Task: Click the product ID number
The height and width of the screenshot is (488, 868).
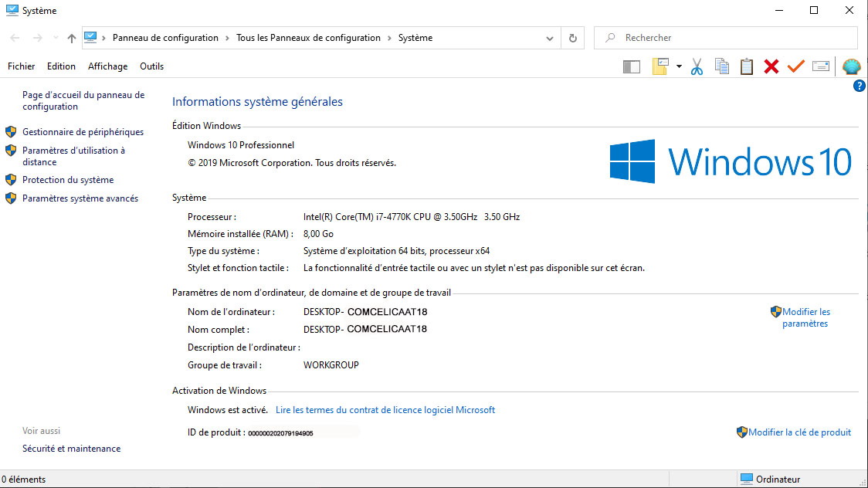Action: click(280, 433)
